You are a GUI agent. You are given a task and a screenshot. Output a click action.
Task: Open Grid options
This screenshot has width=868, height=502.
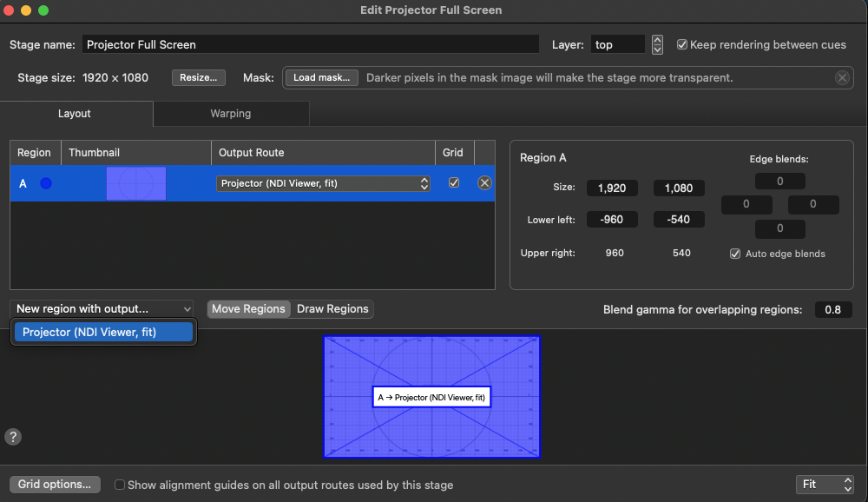(54, 484)
